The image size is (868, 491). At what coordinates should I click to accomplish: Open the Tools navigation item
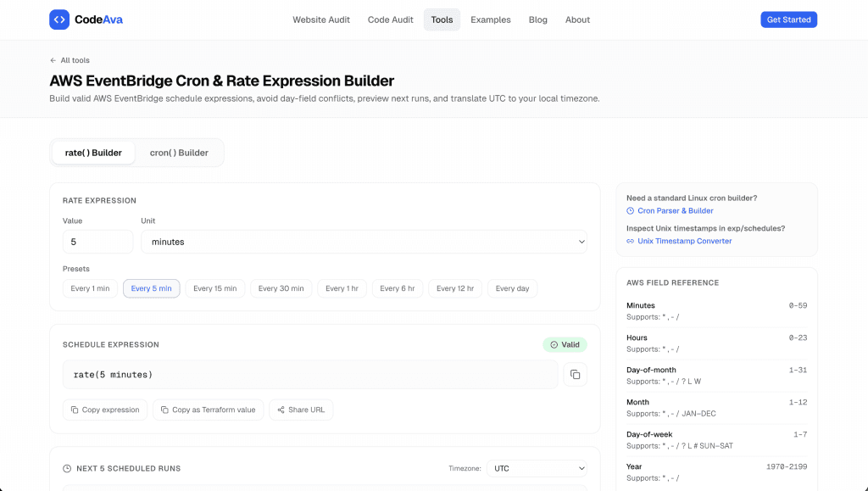pos(442,20)
